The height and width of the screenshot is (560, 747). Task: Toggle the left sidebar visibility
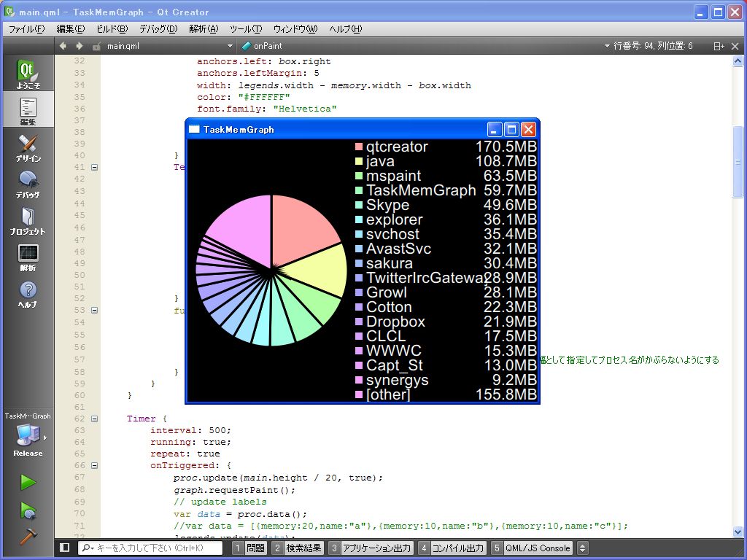[65, 548]
